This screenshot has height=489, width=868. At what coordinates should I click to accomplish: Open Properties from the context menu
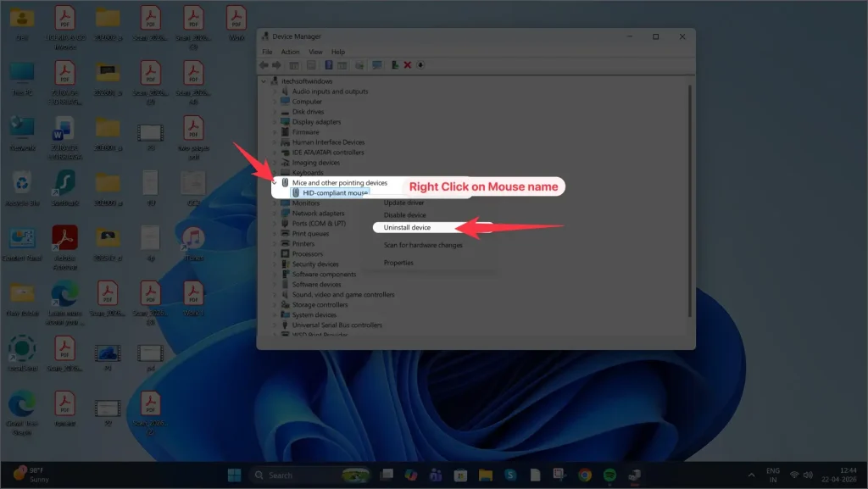(x=398, y=263)
